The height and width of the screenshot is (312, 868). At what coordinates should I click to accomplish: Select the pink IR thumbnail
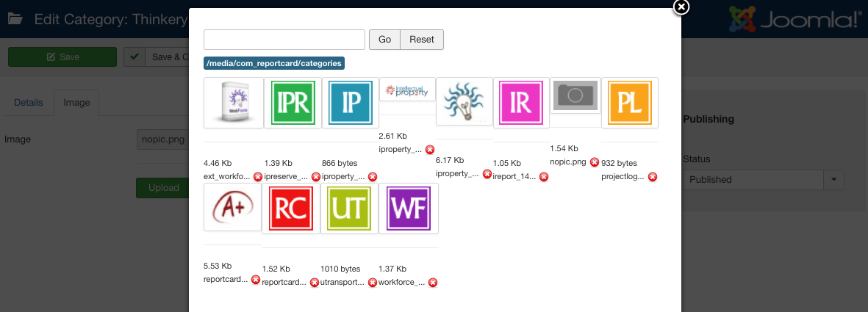pos(522,103)
